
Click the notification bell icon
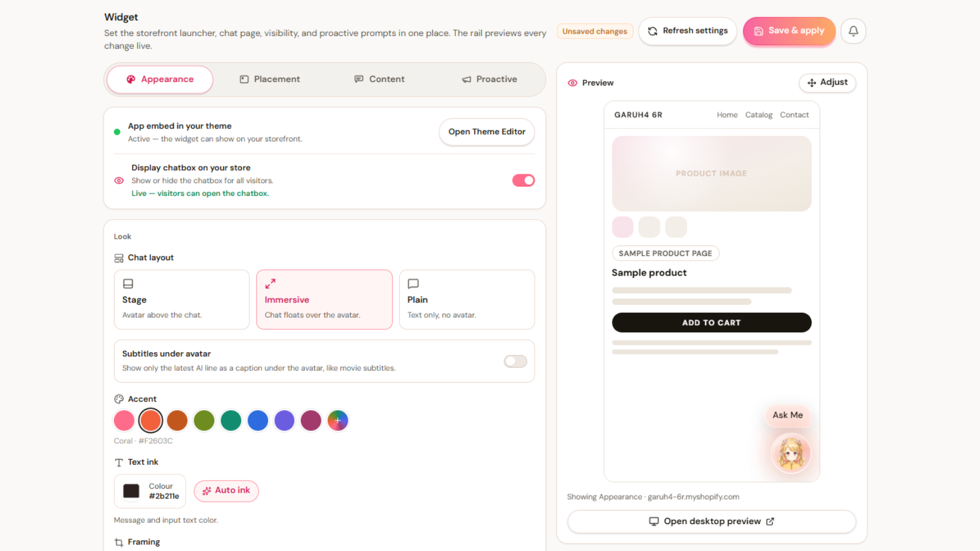coord(853,31)
